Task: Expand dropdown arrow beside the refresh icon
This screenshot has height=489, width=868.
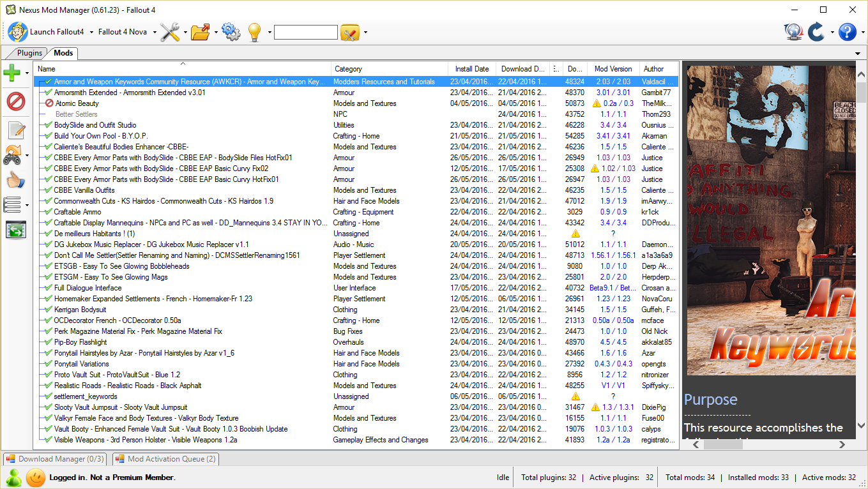Action: [832, 32]
